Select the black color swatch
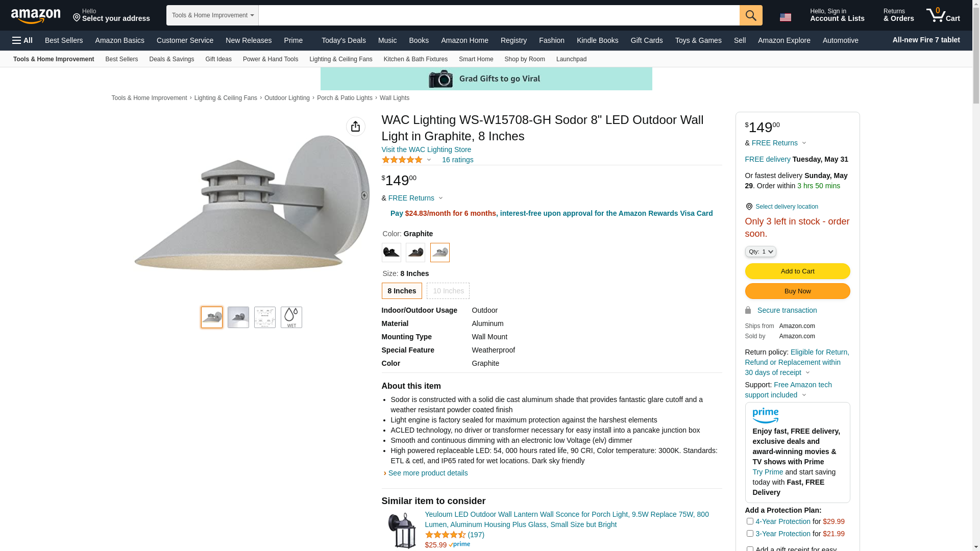The width and height of the screenshot is (980, 551). point(391,253)
